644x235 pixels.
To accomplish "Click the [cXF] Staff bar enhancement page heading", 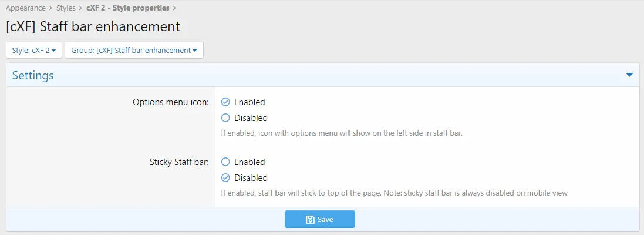I will 93,26.
